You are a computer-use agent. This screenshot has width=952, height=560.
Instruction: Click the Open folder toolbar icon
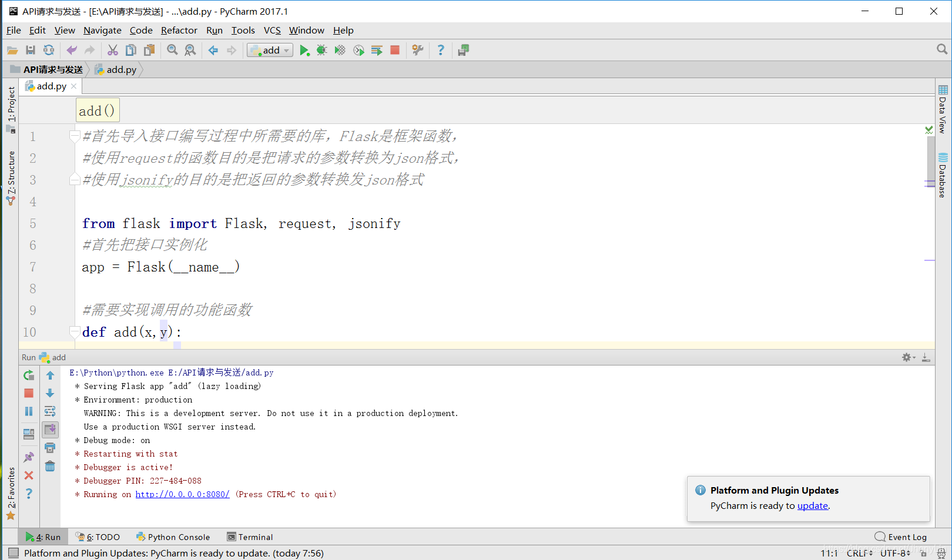tap(12, 51)
